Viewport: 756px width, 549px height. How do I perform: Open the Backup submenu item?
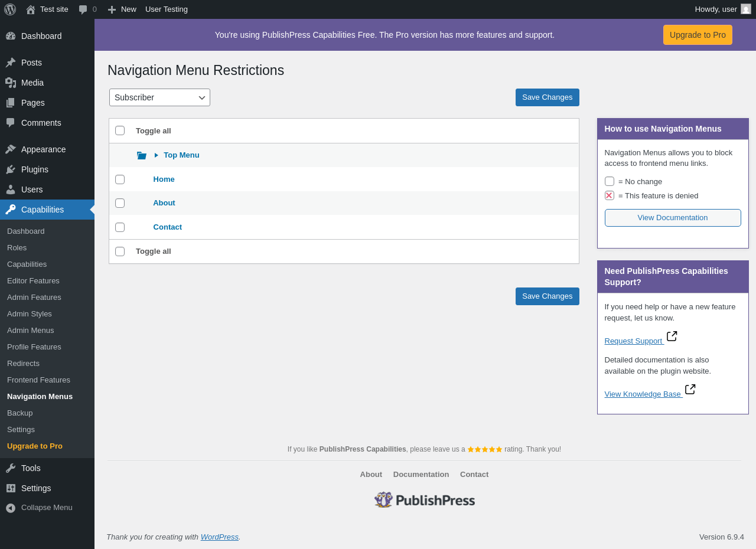[x=19, y=413]
